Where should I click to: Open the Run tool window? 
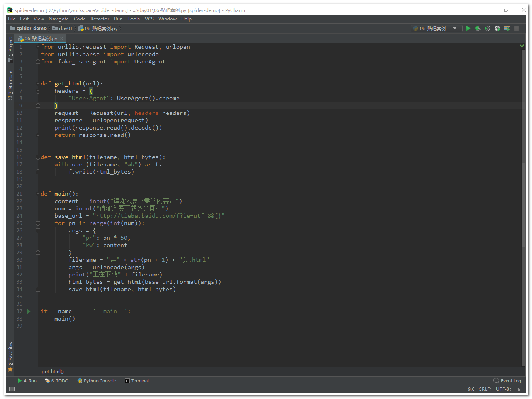(27, 381)
